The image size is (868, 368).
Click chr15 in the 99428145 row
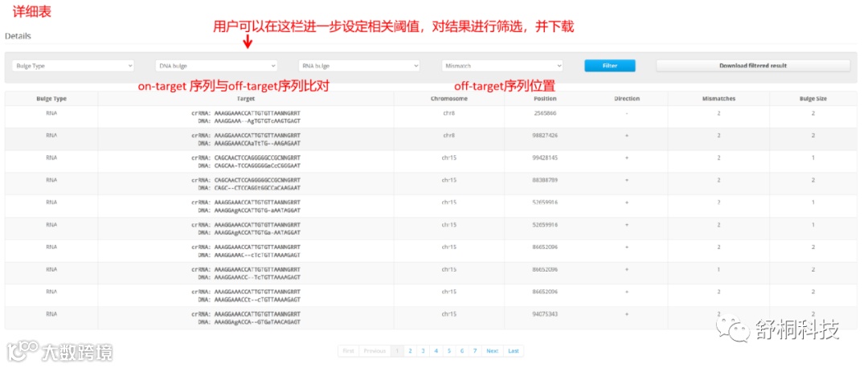[x=449, y=157]
